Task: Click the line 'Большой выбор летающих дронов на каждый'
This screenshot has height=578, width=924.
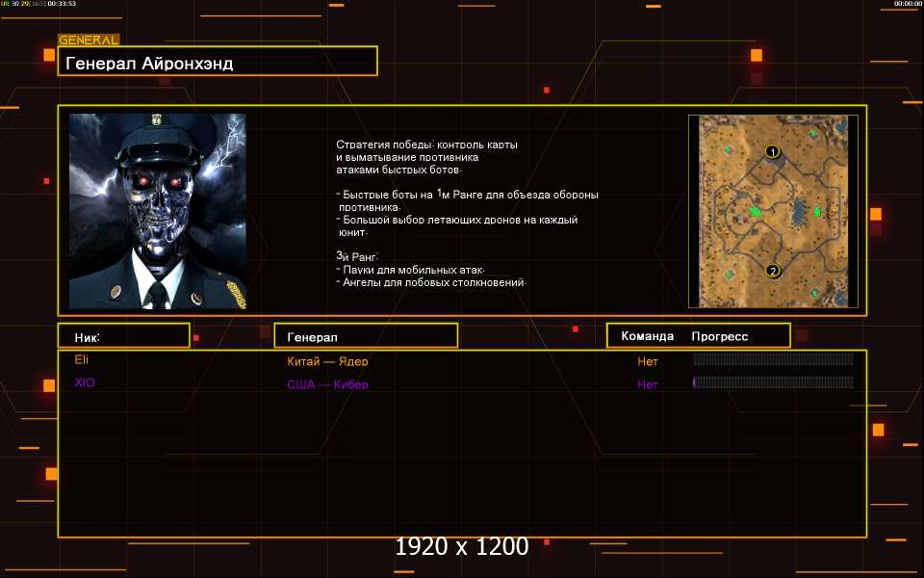Action: click(456, 220)
